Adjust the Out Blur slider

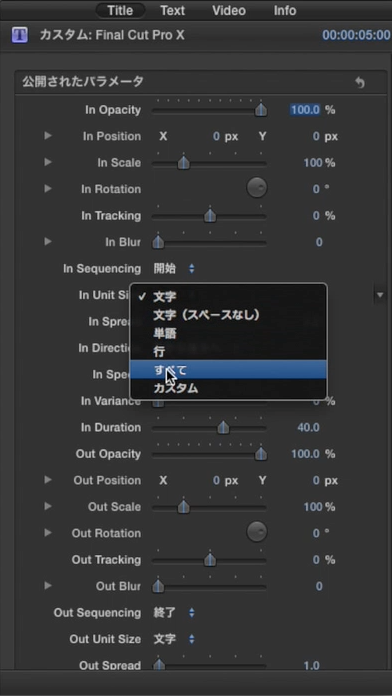pos(158,587)
